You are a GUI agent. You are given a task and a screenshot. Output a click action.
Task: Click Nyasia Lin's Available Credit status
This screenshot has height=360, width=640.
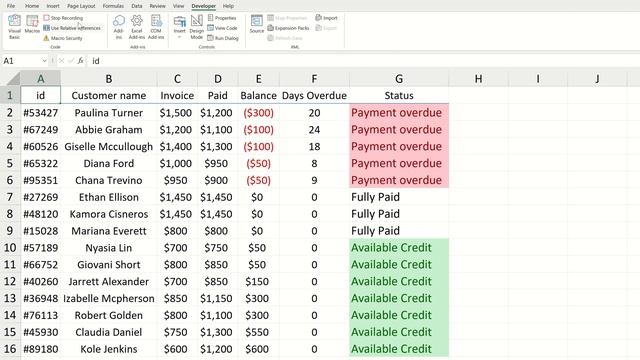click(x=399, y=248)
